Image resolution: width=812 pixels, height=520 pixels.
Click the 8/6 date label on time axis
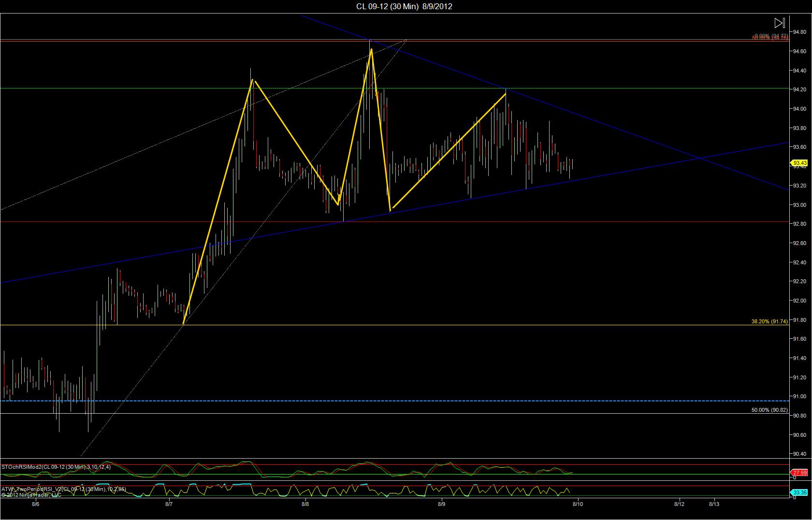(x=35, y=504)
